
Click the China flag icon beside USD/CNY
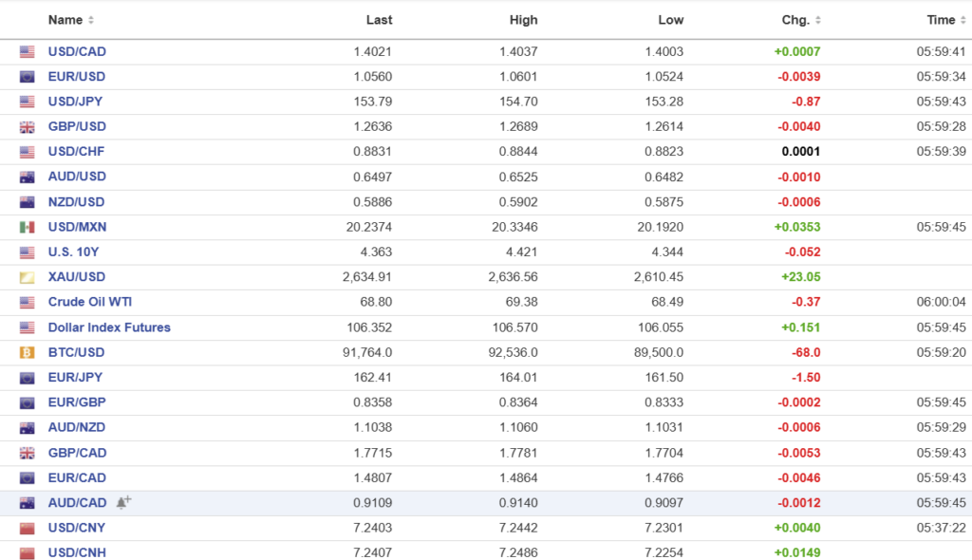click(x=27, y=528)
